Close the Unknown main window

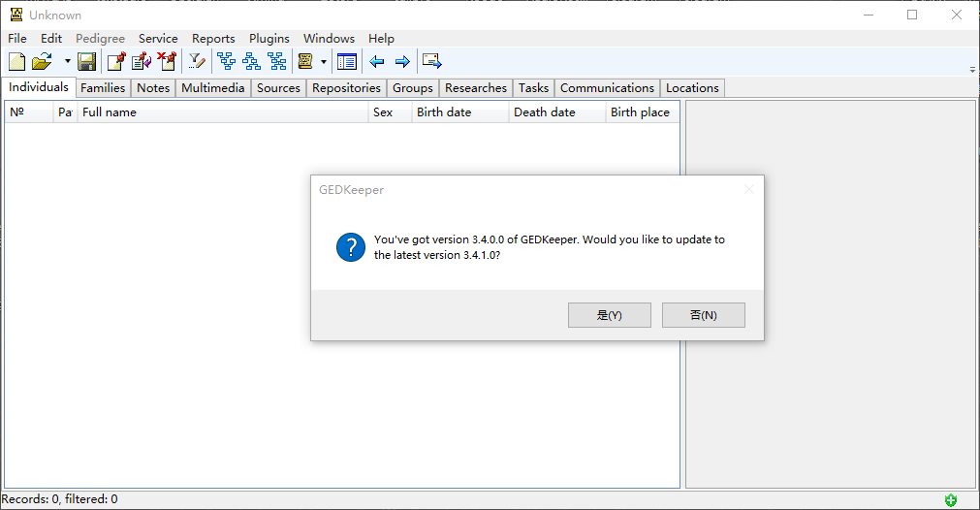(x=956, y=15)
